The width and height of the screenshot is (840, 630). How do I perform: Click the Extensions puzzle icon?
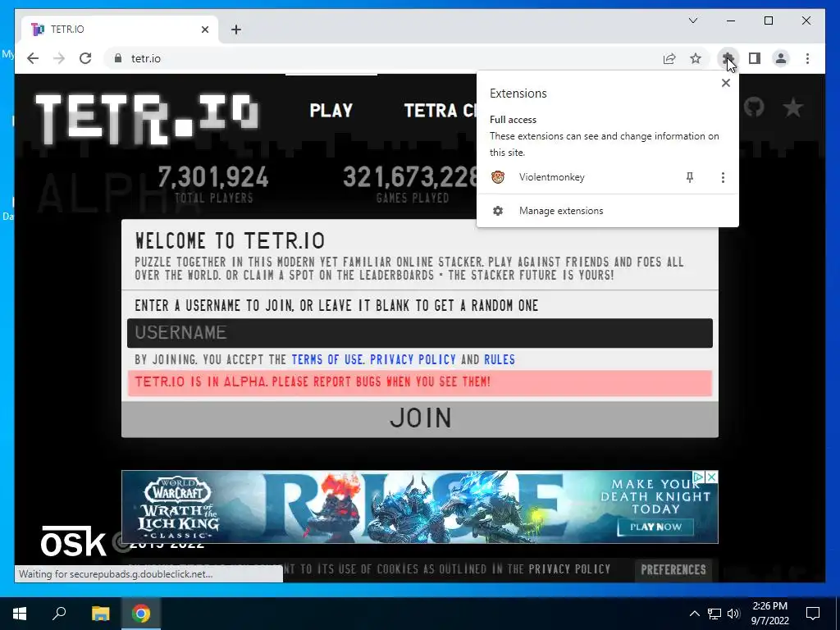728,58
